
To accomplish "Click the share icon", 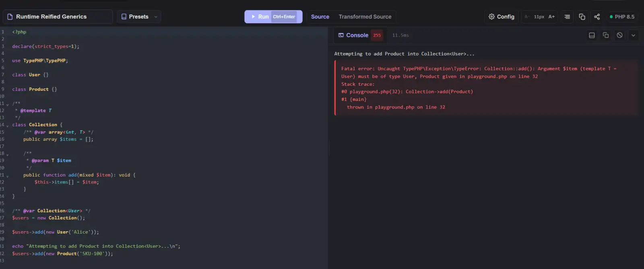I will coord(597,16).
